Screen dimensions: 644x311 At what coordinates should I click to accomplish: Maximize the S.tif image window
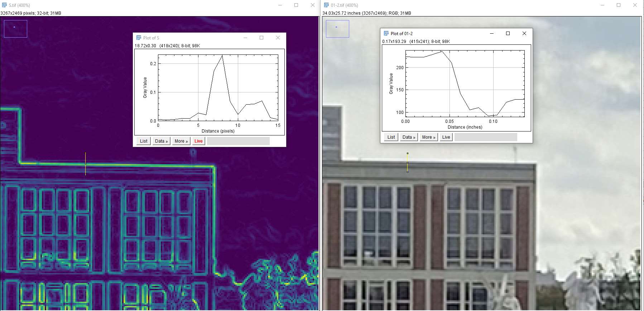coord(296,5)
